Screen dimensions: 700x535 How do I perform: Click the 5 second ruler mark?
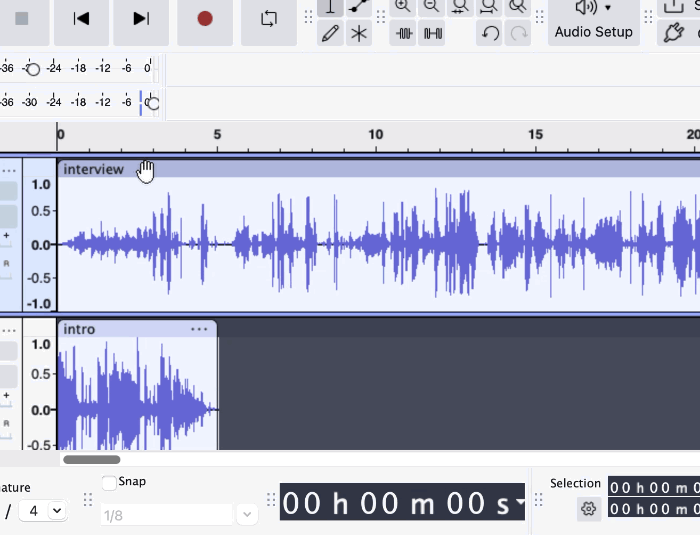(217, 134)
